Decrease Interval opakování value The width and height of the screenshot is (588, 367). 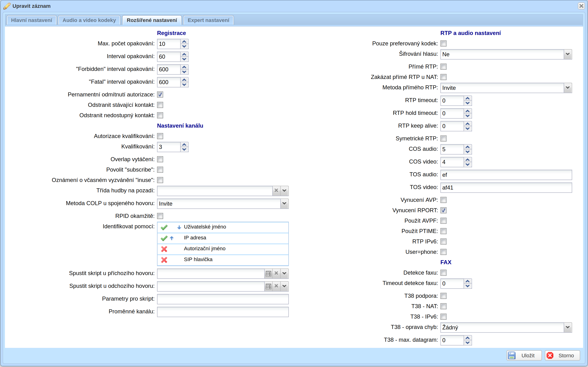pyautogui.click(x=184, y=59)
